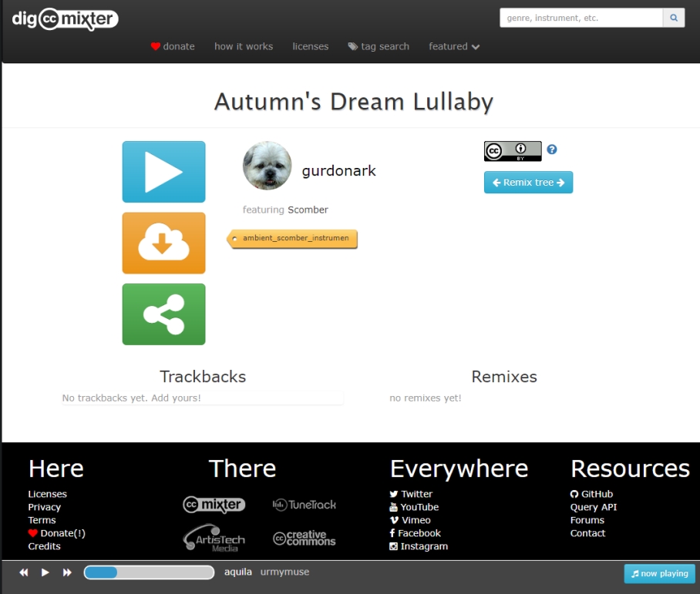
Task: Click the genre, instrument search field
Action: pyautogui.click(x=581, y=18)
